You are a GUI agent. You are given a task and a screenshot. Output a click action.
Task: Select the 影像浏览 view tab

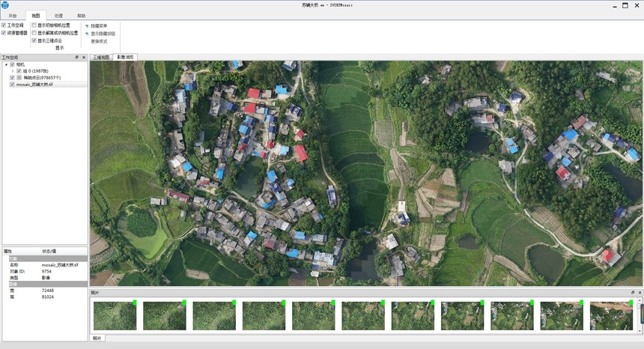tap(125, 57)
